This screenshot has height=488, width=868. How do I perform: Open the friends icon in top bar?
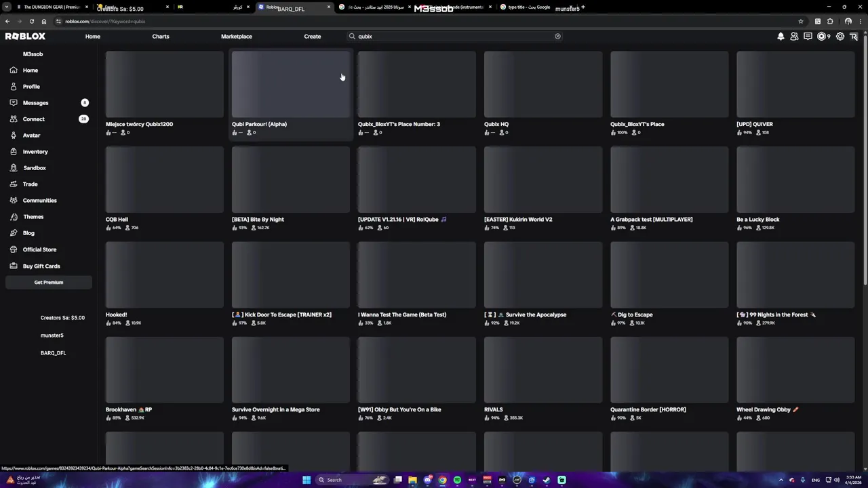(x=794, y=37)
